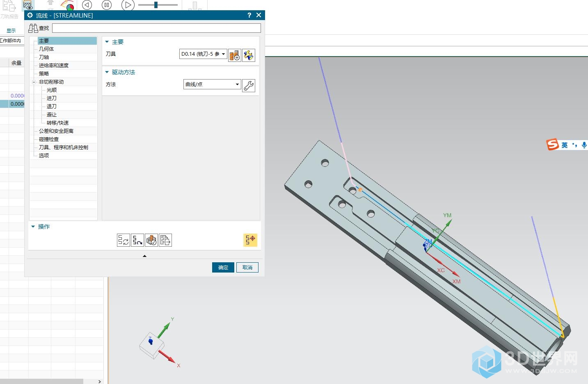Click the YM axis label in viewport
Viewport: 588px width, 384px height.
click(x=447, y=215)
